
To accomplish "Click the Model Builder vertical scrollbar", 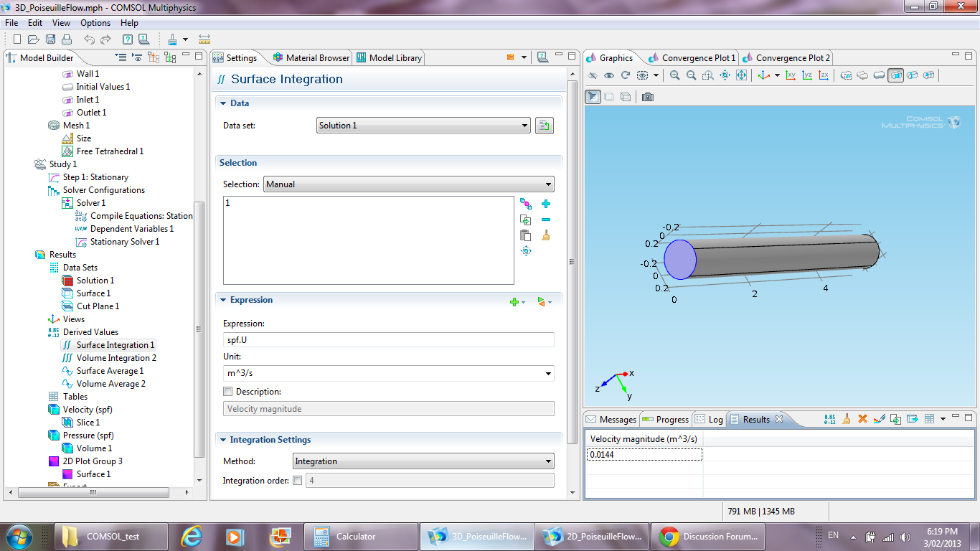I will click(x=199, y=330).
